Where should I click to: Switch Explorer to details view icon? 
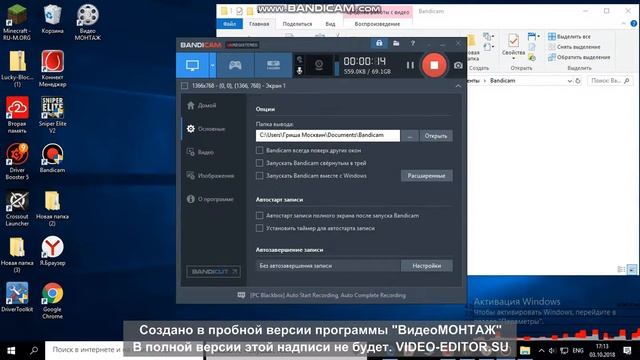pos(621,269)
